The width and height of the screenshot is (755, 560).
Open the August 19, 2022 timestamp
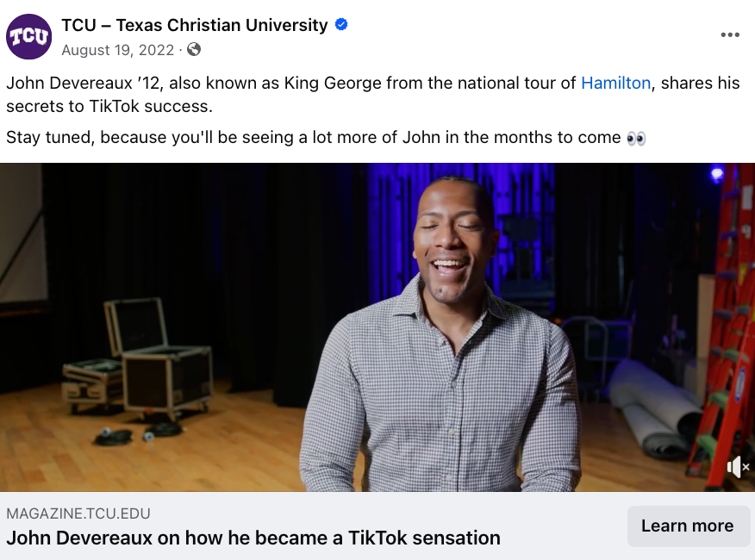coord(118,50)
